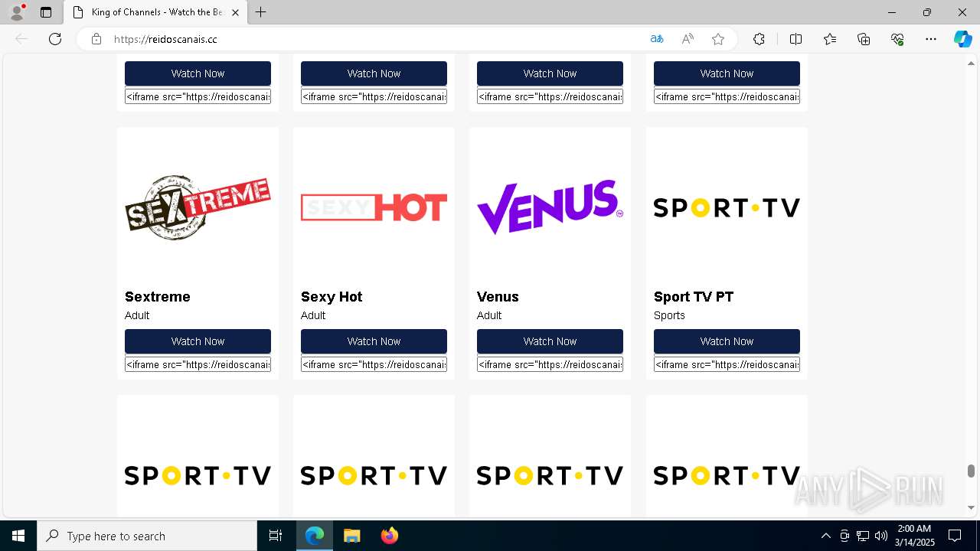980x551 pixels.
Task: Reload the current page
Action: pyautogui.click(x=55, y=39)
